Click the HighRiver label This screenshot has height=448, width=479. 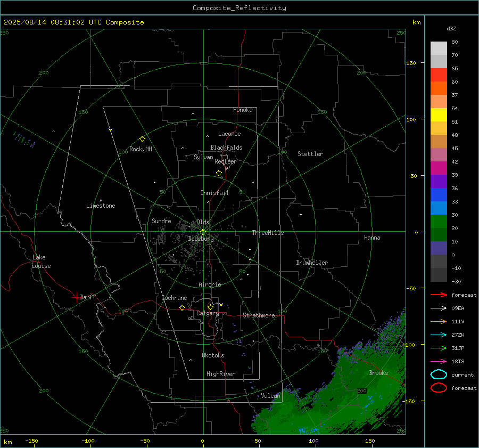(x=221, y=374)
